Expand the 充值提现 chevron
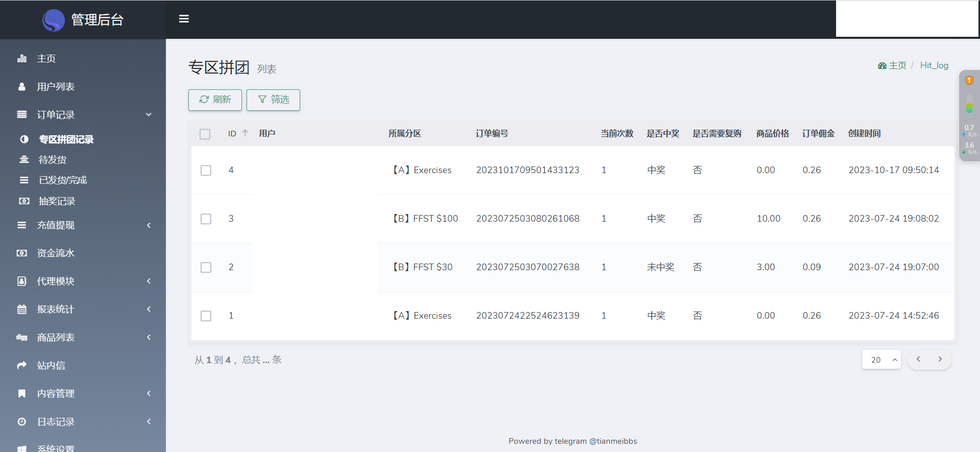980x452 pixels. (149, 225)
